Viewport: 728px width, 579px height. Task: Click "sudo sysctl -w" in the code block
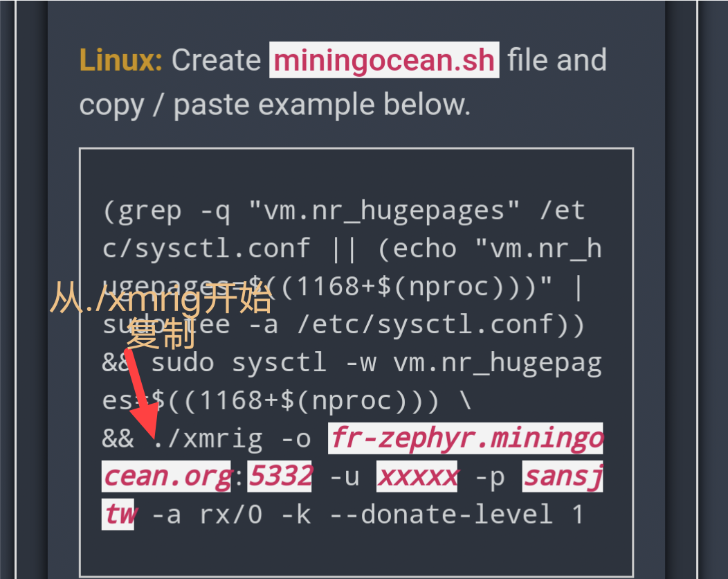(x=239, y=362)
